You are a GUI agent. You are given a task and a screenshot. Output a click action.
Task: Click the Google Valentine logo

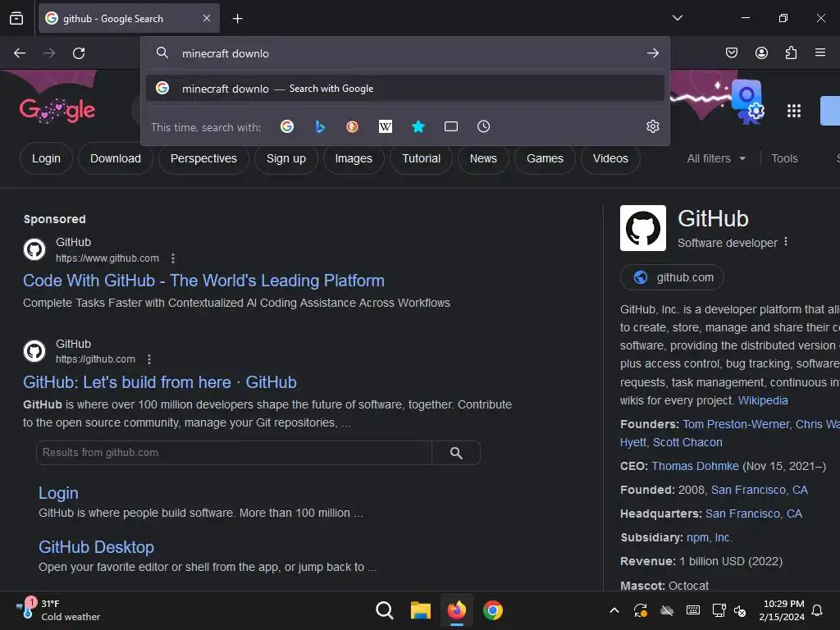(57, 111)
